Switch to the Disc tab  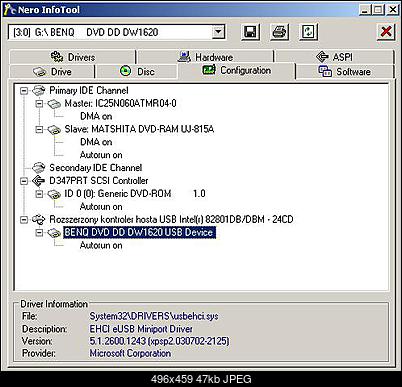click(137, 72)
